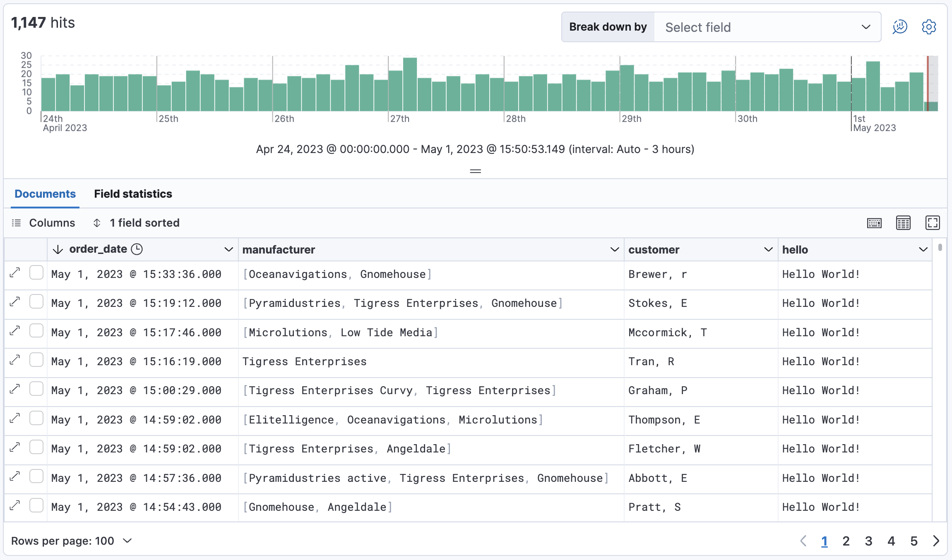The image size is (952, 560).
Task: Switch to the Field statistics tab
Action: pos(133,194)
